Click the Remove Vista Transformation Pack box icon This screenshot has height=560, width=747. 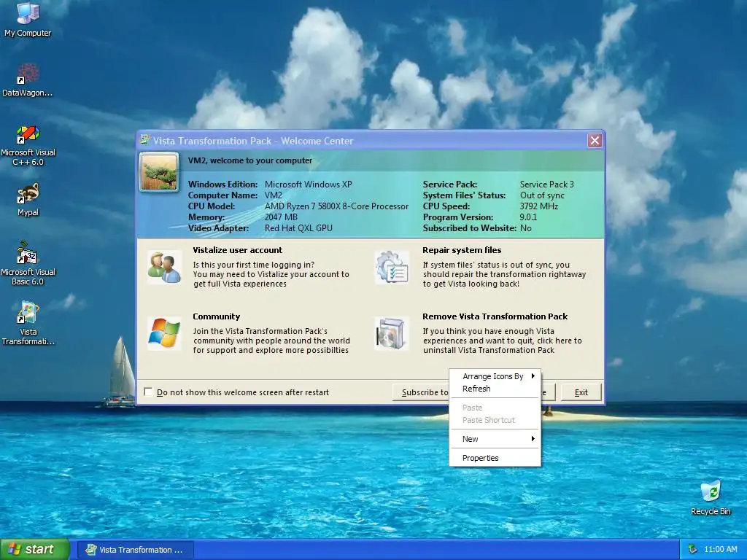(392, 333)
